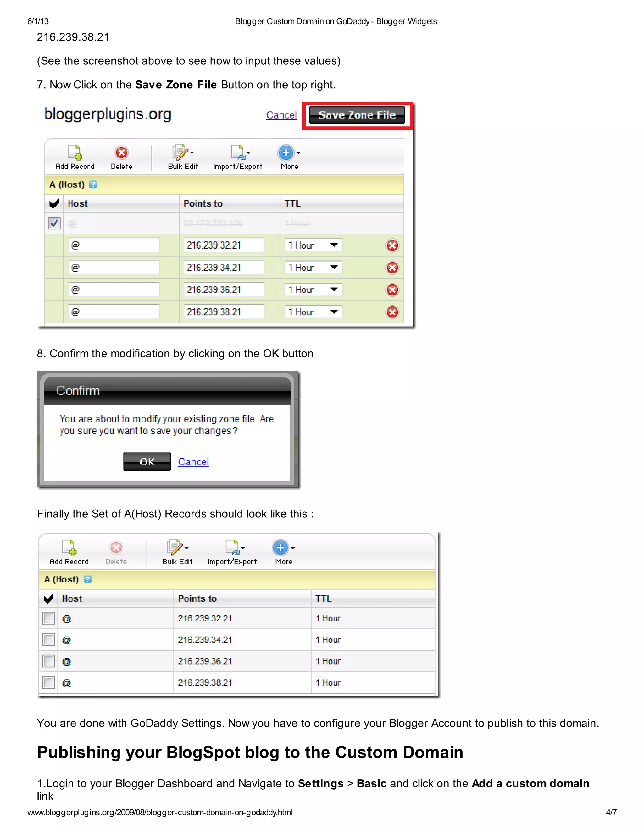Check the box for 216.239.38.21 in final table
Screen dimensions: 644x833
click(x=49, y=682)
